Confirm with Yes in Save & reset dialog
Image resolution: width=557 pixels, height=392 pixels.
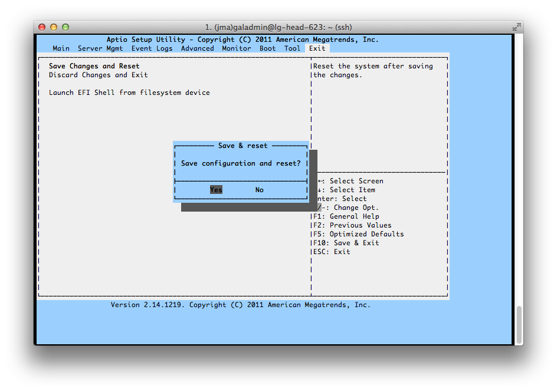pos(216,190)
